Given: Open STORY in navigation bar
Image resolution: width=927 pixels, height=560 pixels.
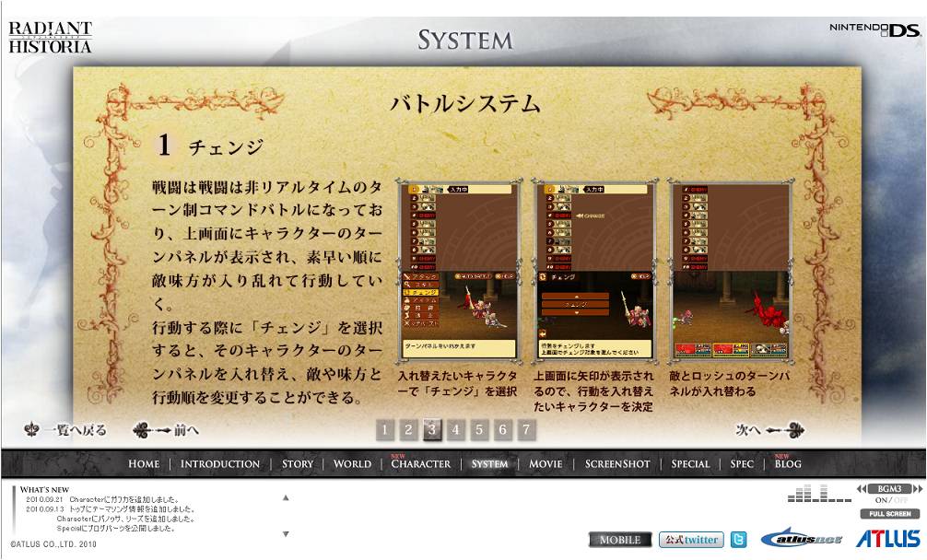Looking at the screenshot, I should click(x=298, y=463).
